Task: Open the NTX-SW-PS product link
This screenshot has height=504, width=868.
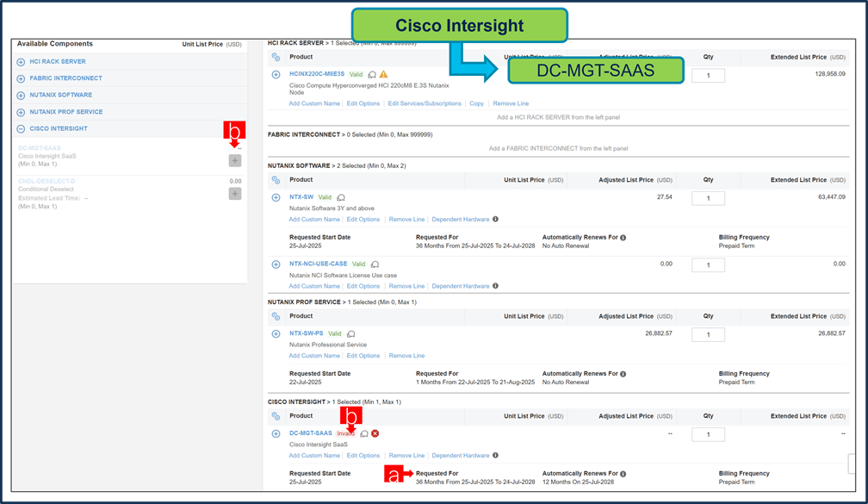Action: [x=307, y=333]
